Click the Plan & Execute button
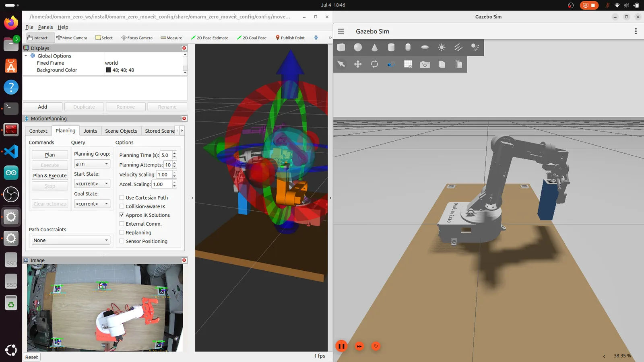 50,176
